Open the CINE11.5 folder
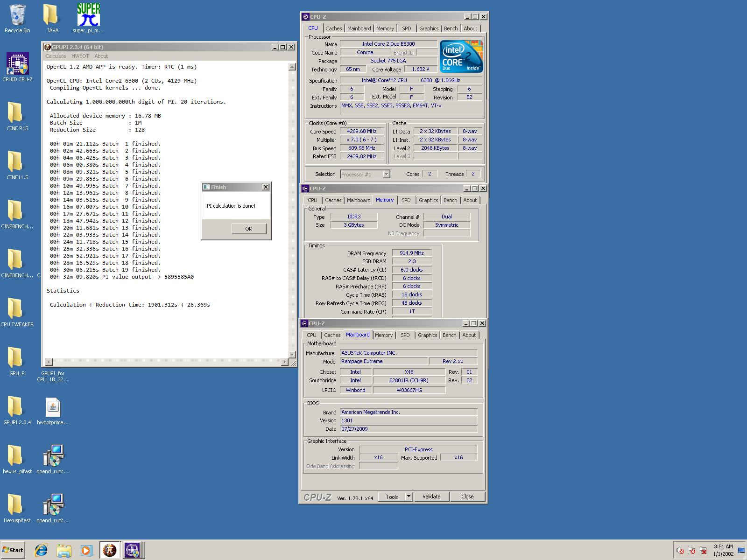The image size is (747, 560). [x=17, y=165]
